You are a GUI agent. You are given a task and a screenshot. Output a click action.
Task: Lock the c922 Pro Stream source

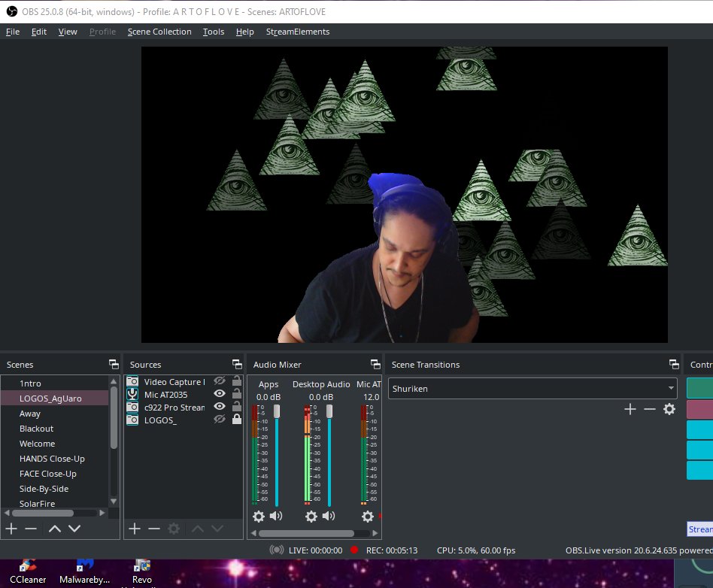click(237, 406)
